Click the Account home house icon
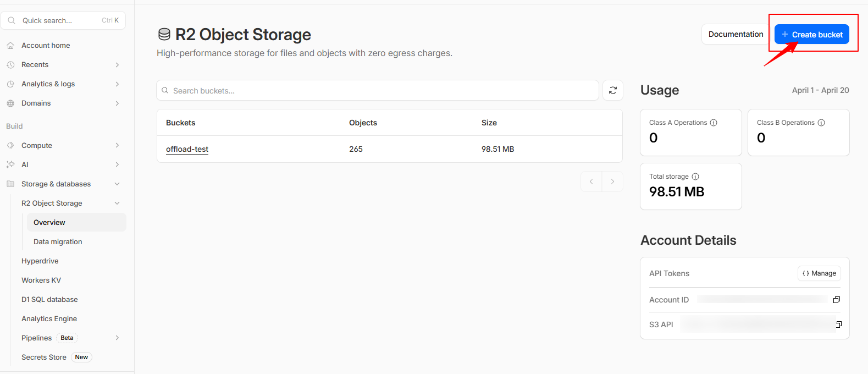This screenshot has width=868, height=374. (10, 46)
